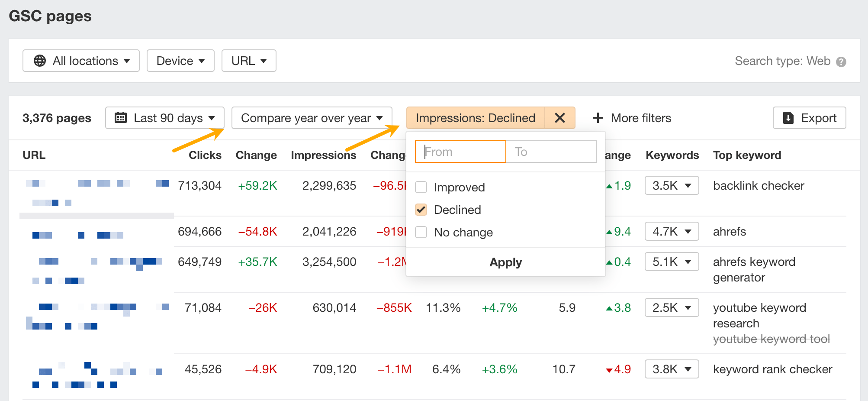Click the Export button
This screenshot has height=401, width=868.
809,117
